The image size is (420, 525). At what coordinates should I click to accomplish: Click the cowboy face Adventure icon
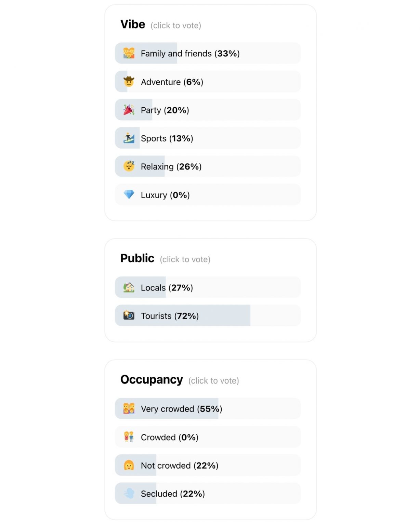pos(129,82)
